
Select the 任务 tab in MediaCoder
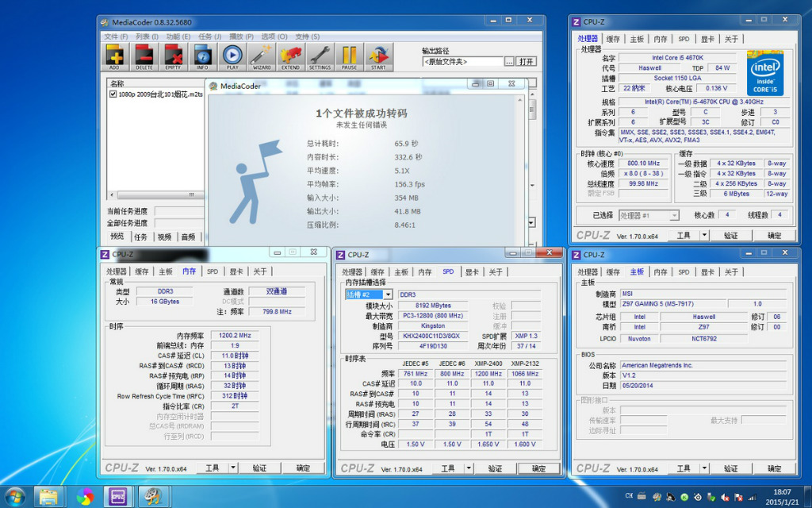(141, 237)
